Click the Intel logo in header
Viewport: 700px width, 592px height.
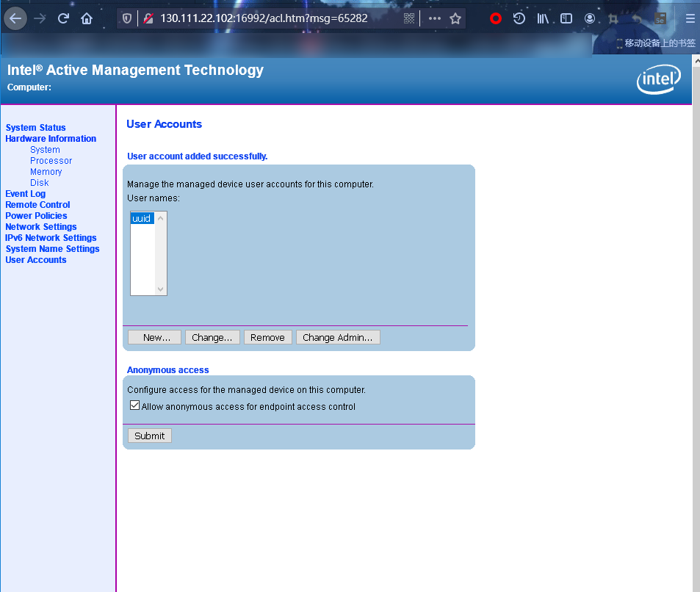pos(659,79)
